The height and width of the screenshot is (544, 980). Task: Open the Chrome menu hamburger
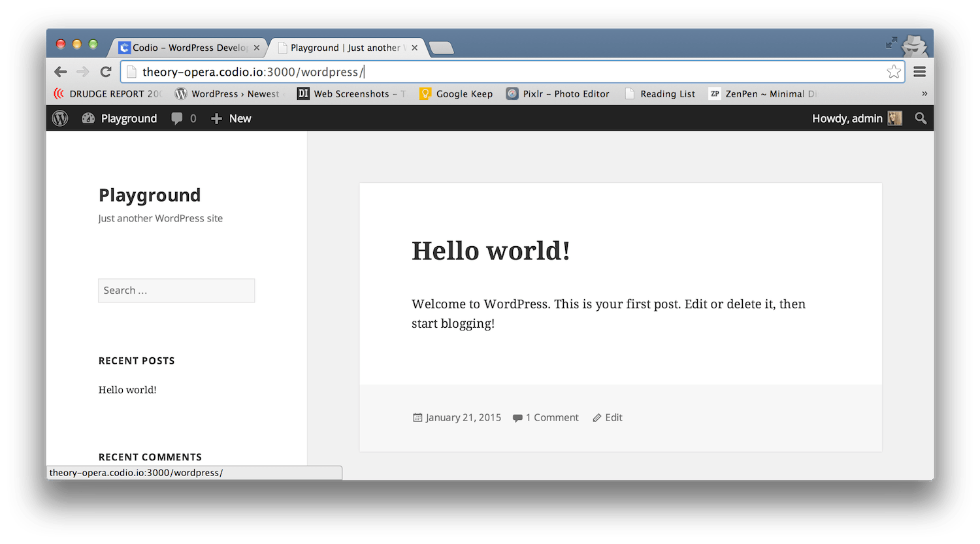pos(919,72)
